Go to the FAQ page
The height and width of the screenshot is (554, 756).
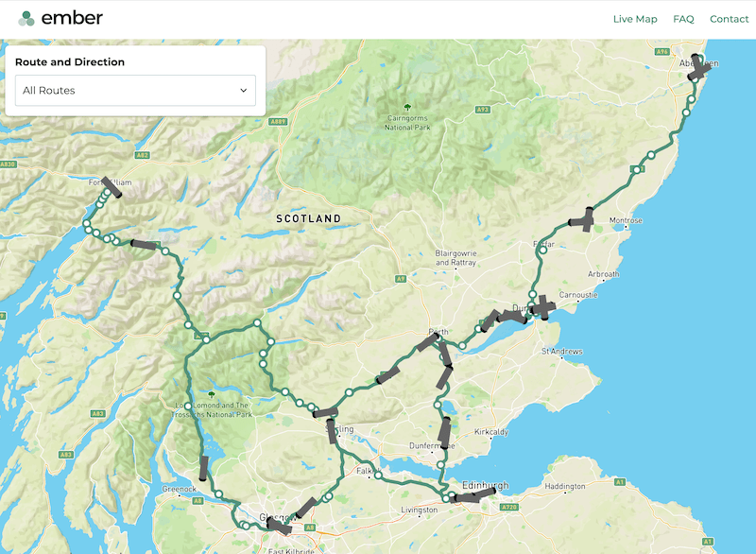683,19
